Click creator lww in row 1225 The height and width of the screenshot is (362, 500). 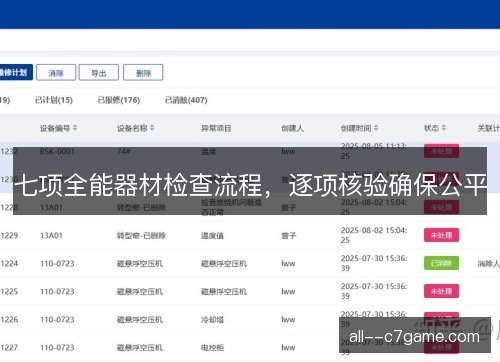tap(288, 292)
